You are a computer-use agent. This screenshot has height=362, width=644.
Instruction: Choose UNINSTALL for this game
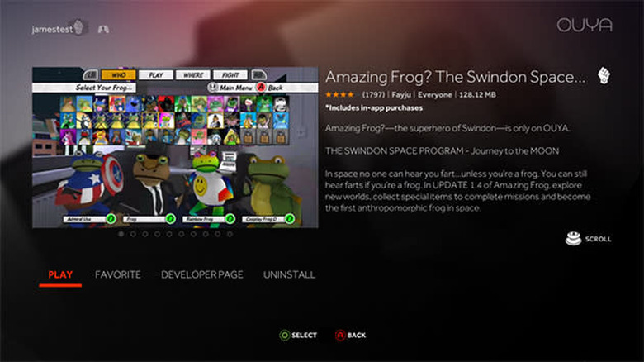(289, 274)
